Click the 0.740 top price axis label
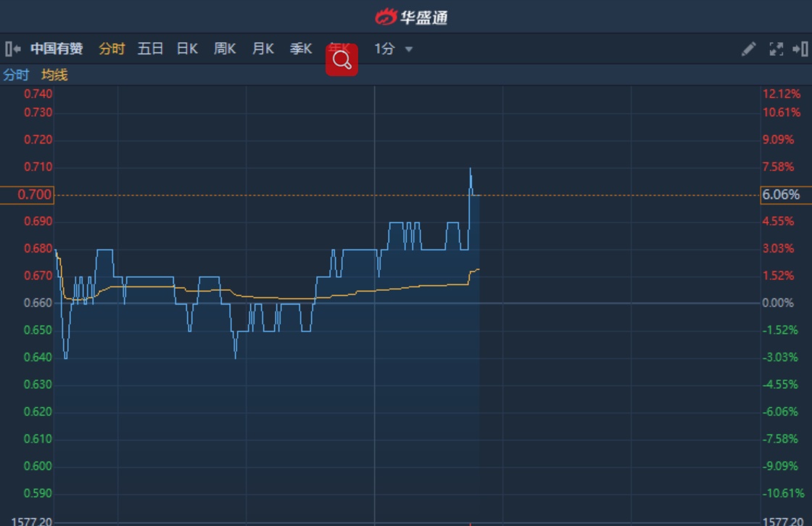The height and width of the screenshot is (526, 812). (38, 94)
